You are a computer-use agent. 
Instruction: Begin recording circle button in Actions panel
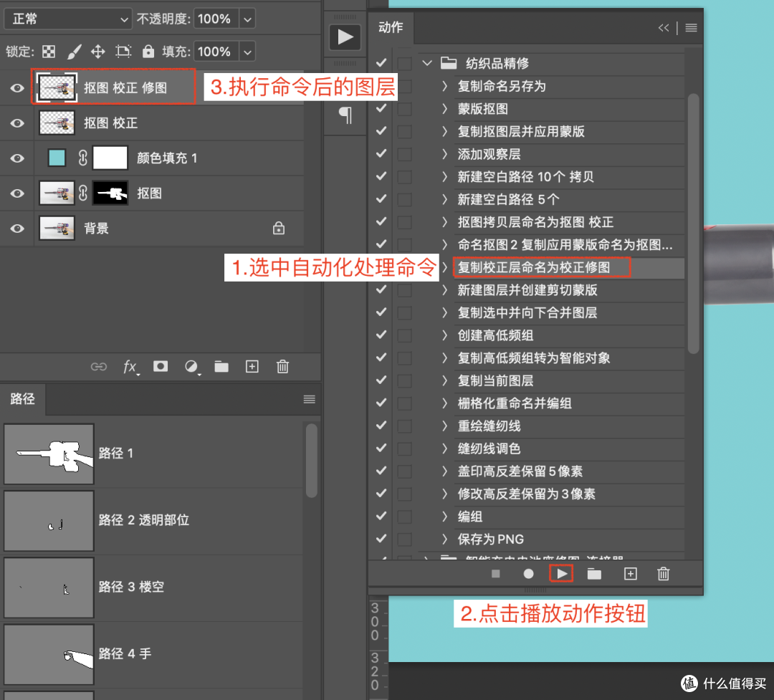529,574
